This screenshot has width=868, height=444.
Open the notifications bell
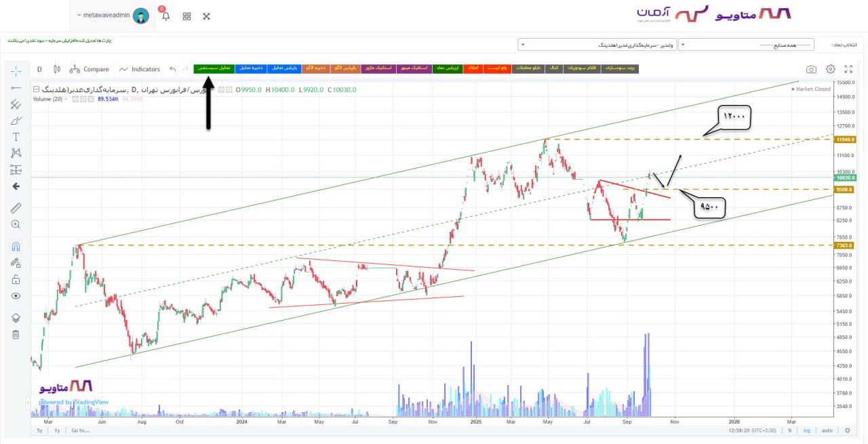165,16
